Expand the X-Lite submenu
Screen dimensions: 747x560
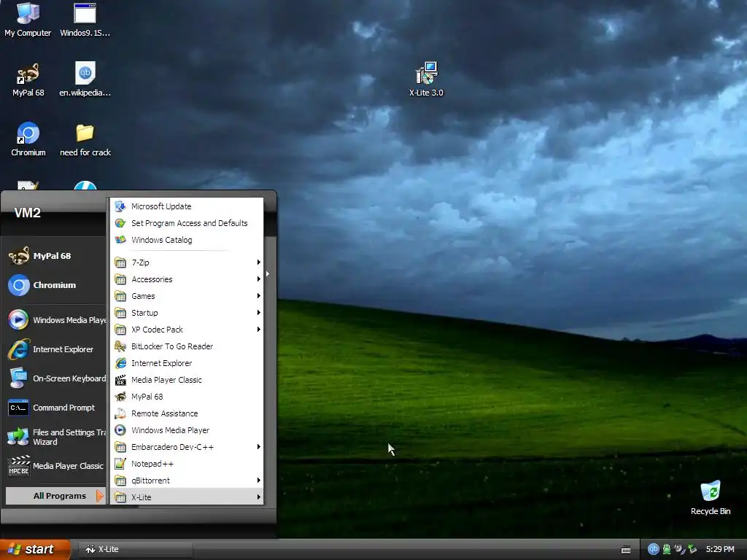187,497
